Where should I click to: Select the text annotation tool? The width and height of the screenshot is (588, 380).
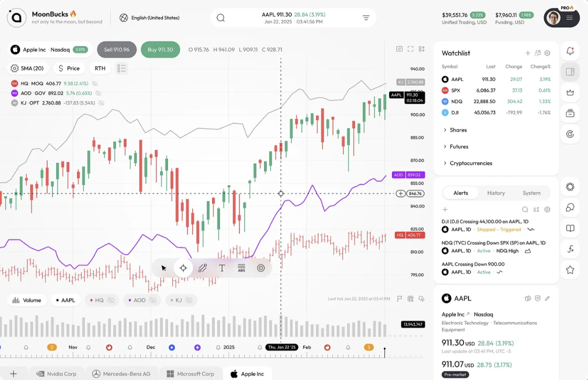[221, 268]
